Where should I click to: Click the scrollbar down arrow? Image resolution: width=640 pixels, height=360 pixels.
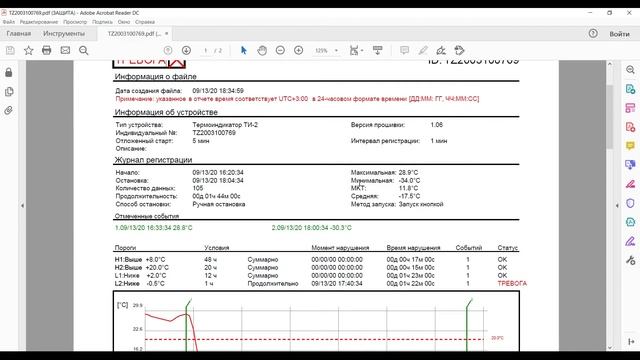click(x=610, y=348)
